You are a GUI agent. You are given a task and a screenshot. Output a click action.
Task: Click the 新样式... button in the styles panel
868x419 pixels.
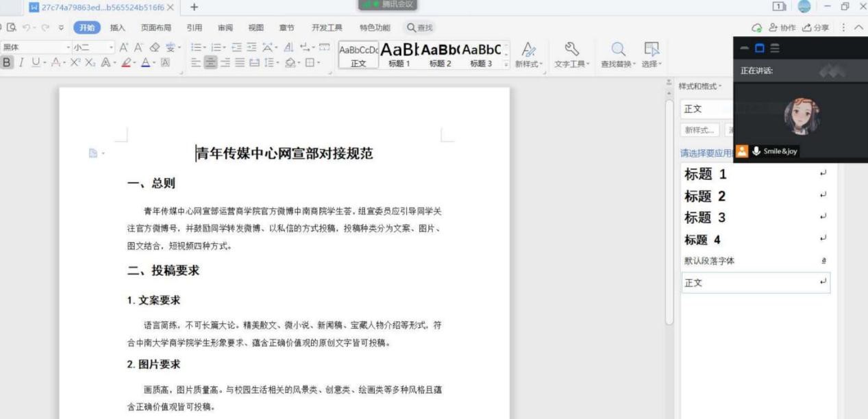(699, 130)
